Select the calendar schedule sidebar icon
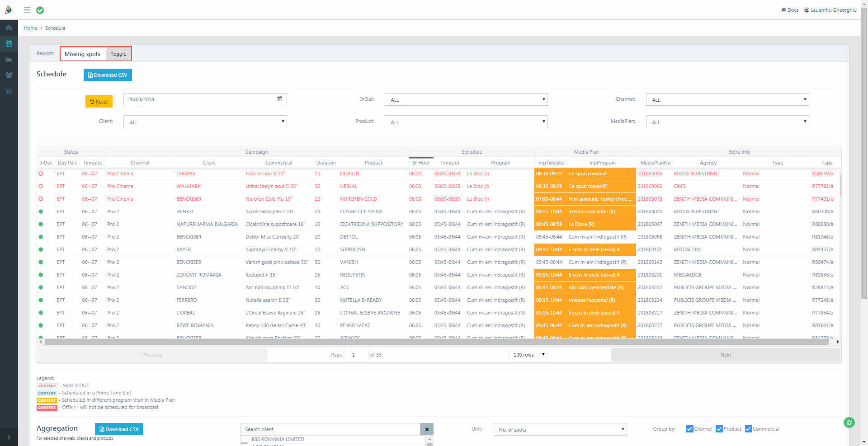 pyautogui.click(x=9, y=44)
